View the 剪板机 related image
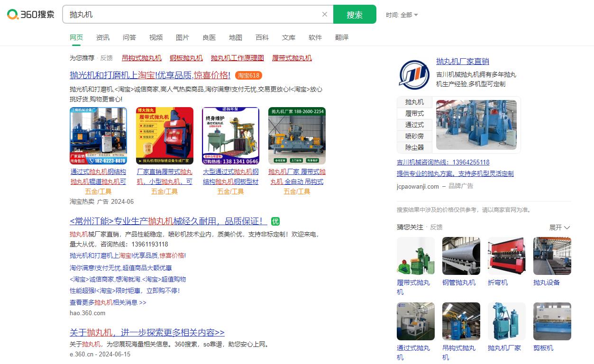The height and width of the screenshot is (364, 594). [x=552, y=321]
